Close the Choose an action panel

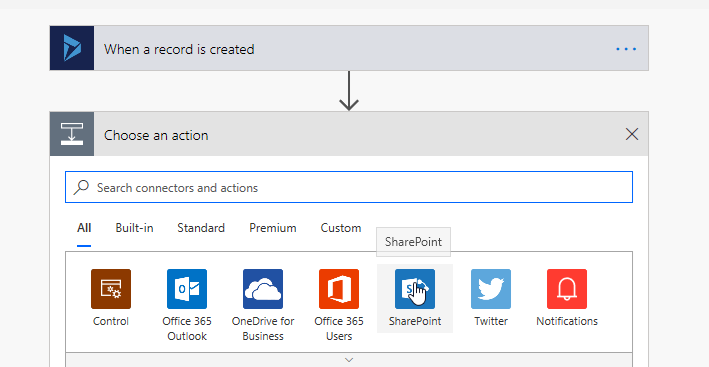coord(632,134)
